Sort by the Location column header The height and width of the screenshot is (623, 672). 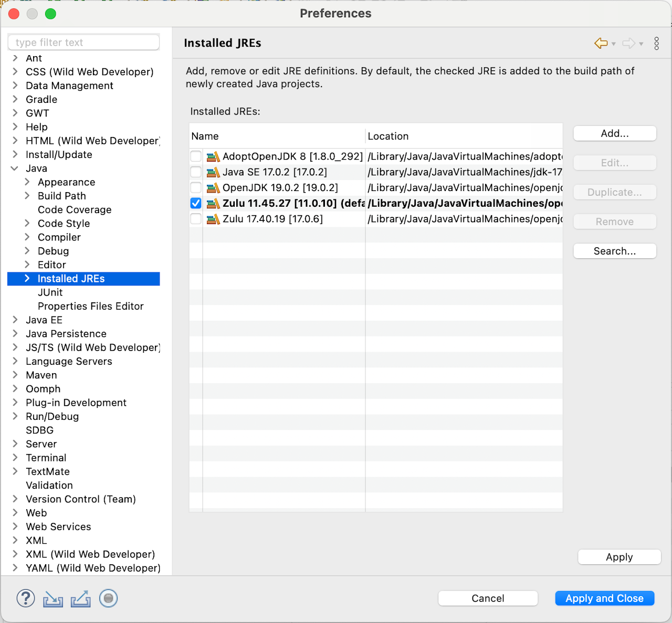464,136
